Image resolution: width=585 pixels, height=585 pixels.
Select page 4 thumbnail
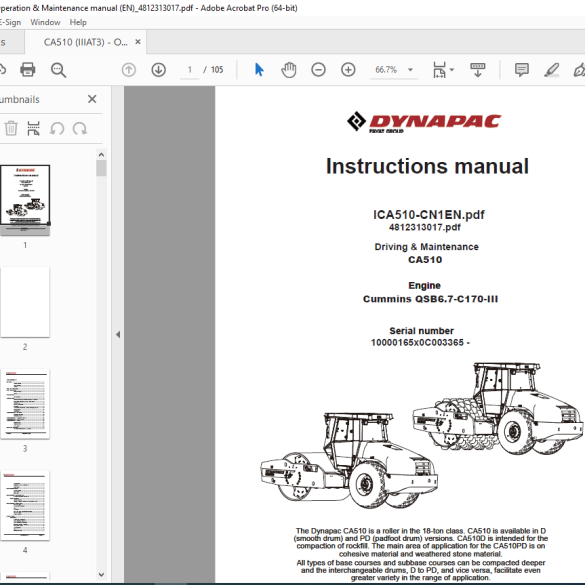pos(25,505)
